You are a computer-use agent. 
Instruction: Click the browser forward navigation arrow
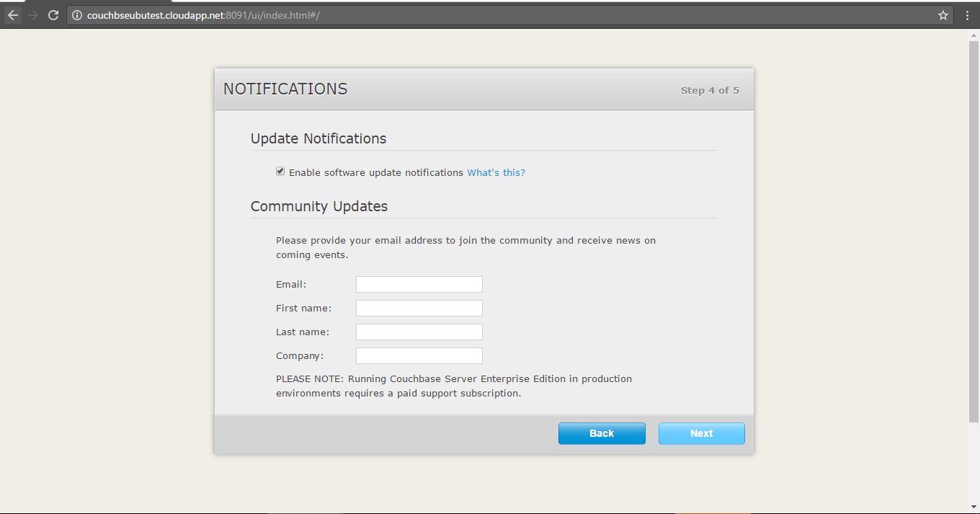[x=32, y=14]
